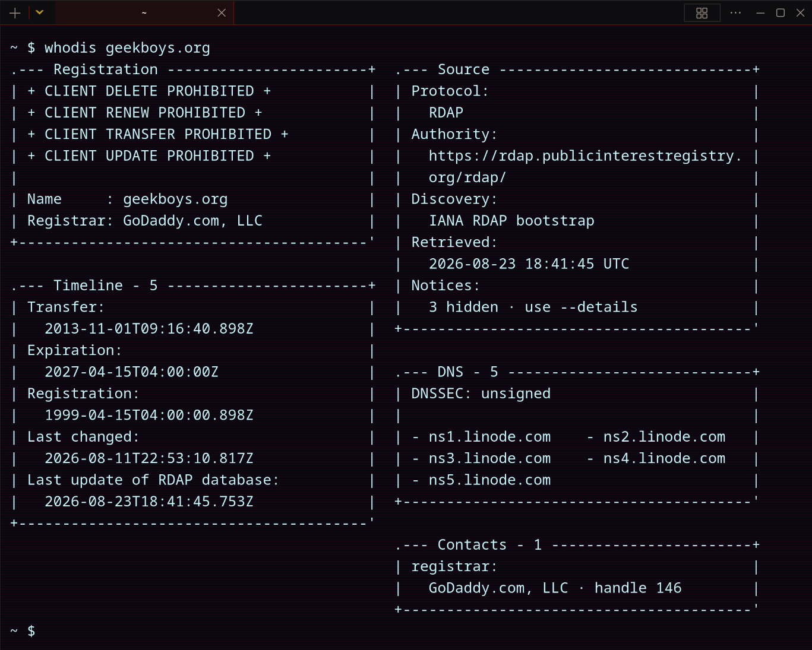Click the URL continuation 'org/rdap/'
Viewport: 812px width, 650px height.
(467, 177)
